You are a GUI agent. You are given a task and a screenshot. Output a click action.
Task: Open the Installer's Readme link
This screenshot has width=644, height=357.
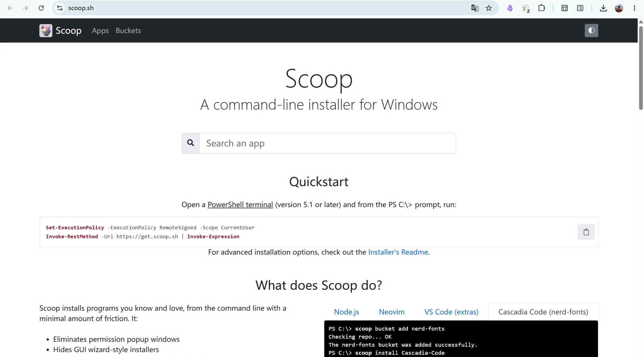tap(398, 252)
